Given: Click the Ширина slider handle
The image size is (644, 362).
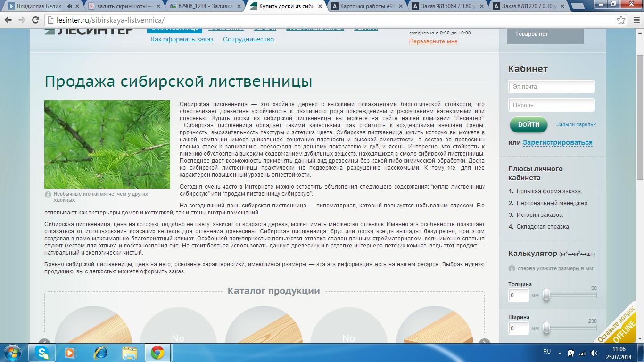Looking at the screenshot, I should tap(546, 328).
